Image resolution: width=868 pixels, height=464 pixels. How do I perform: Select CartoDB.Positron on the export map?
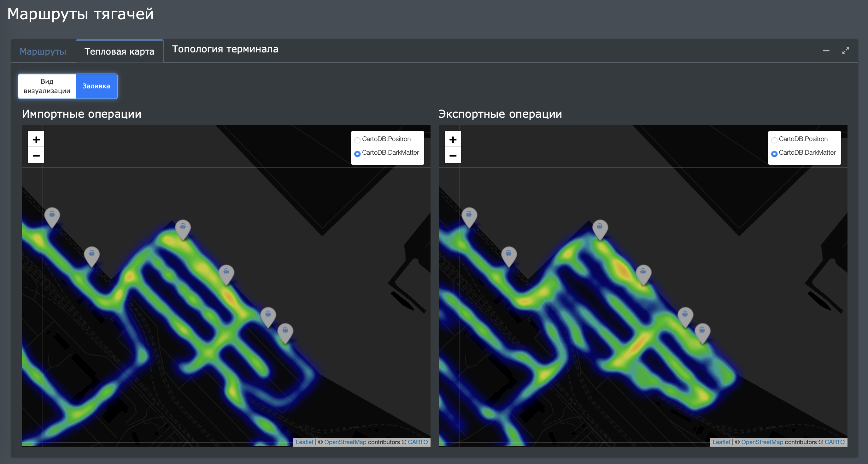774,140
